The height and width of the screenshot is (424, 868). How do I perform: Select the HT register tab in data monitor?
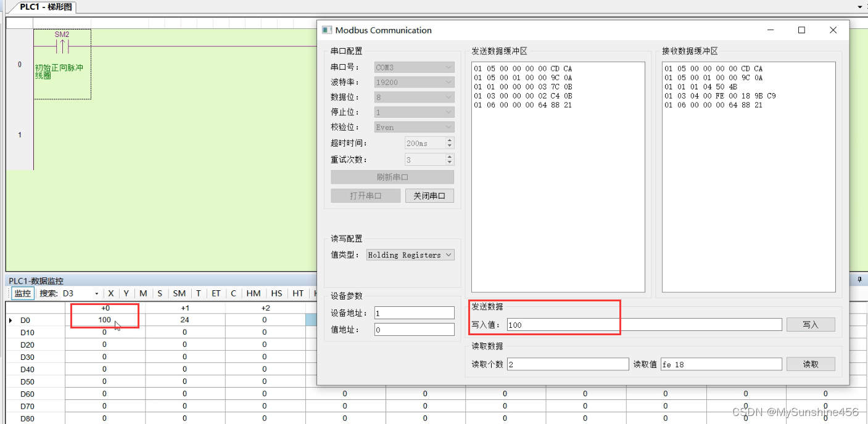[298, 293]
